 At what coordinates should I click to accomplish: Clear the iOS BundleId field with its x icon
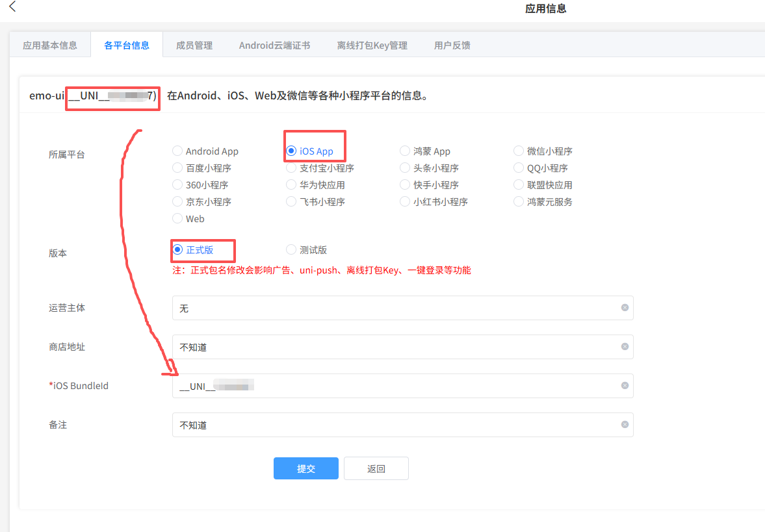click(x=625, y=386)
